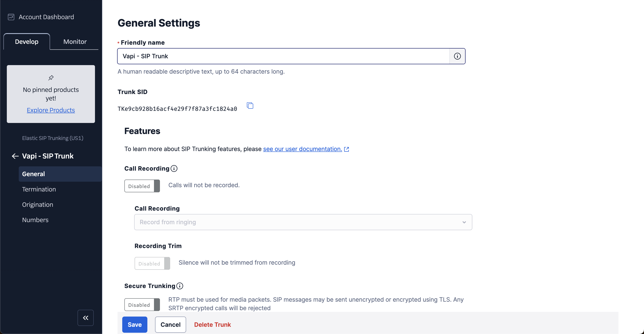Viewport: 644px width, 334px height.
Task: Click the pin icon above No pinned products
Action: tap(50, 77)
